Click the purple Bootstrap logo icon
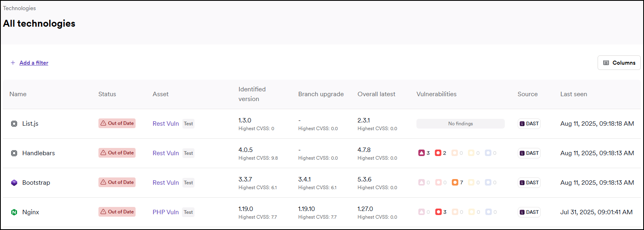The image size is (644, 230). [x=14, y=183]
